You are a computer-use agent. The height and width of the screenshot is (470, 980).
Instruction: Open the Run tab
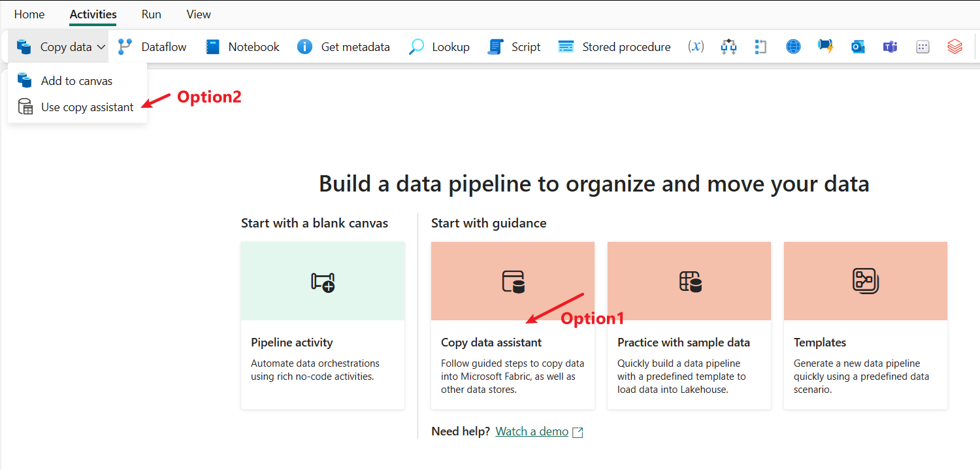click(x=152, y=14)
